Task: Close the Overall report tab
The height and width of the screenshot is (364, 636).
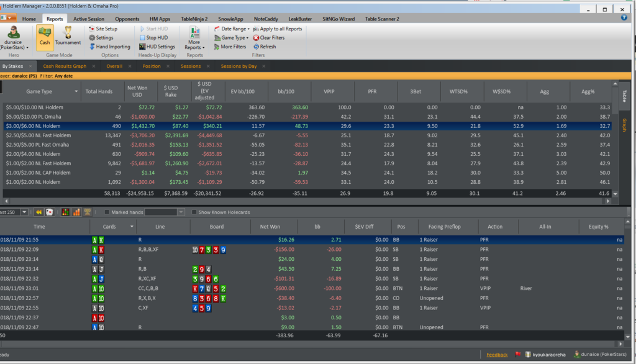Action: click(x=130, y=66)
